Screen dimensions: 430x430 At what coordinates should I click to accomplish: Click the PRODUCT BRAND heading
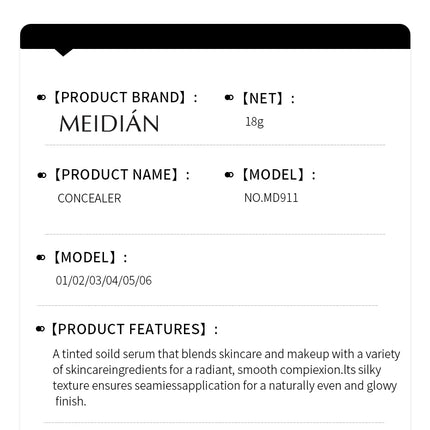[x=125, y=97]
